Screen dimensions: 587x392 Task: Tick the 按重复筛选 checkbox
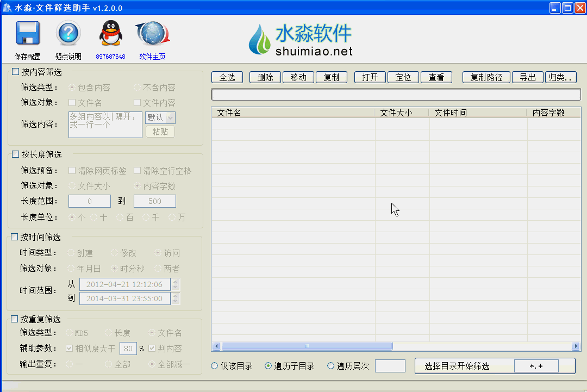click(15, 319)
